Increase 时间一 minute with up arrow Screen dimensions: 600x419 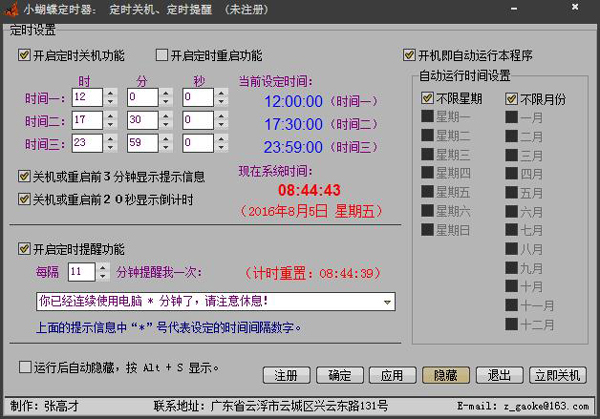click(x=166, y=93)
